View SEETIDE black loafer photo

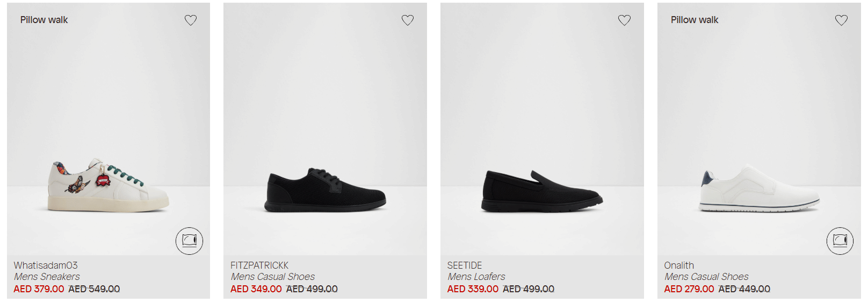(542, 191)
